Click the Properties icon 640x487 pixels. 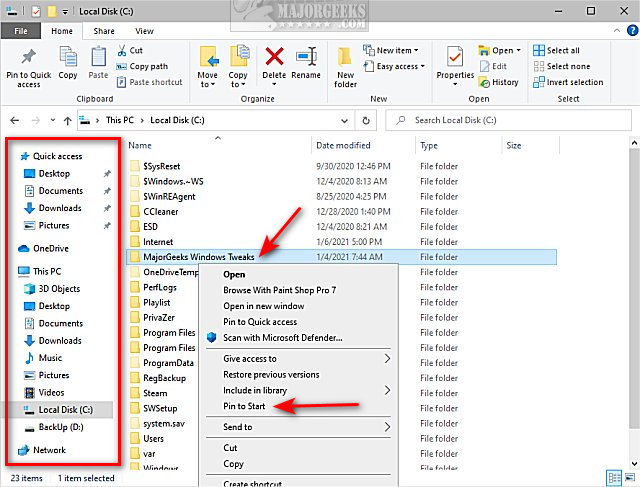coord(455,57)
